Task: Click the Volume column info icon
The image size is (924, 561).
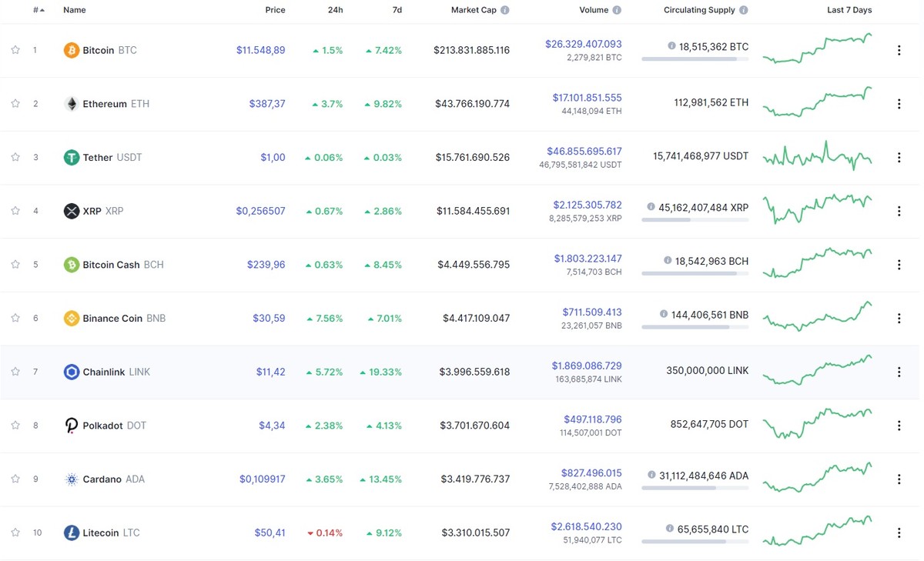Action: (616, 10)
